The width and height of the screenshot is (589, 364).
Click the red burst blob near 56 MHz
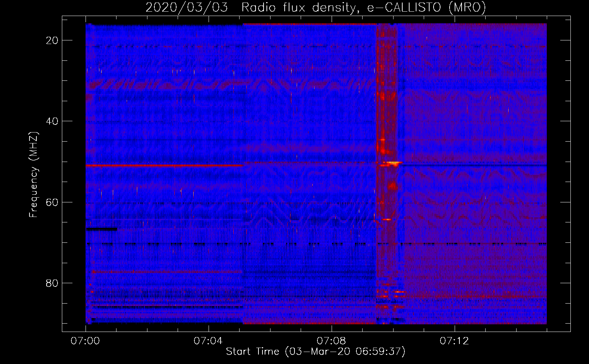pos(392,186)
